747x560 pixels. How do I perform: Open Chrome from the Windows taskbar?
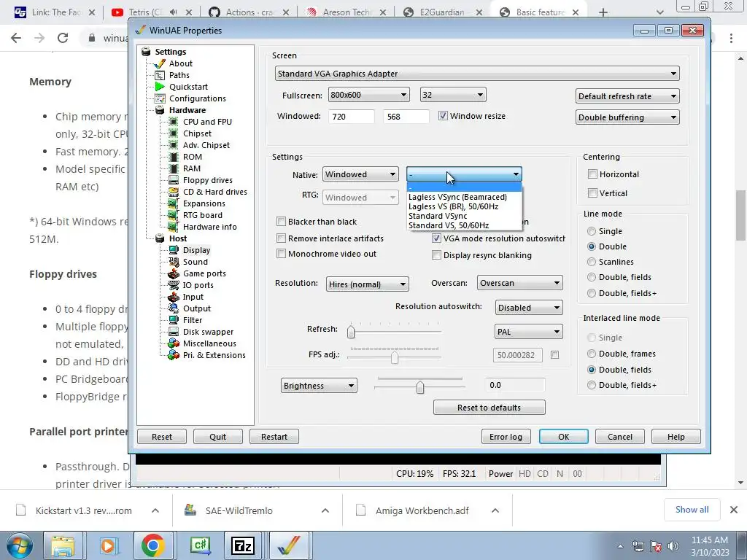click(153, 545)
